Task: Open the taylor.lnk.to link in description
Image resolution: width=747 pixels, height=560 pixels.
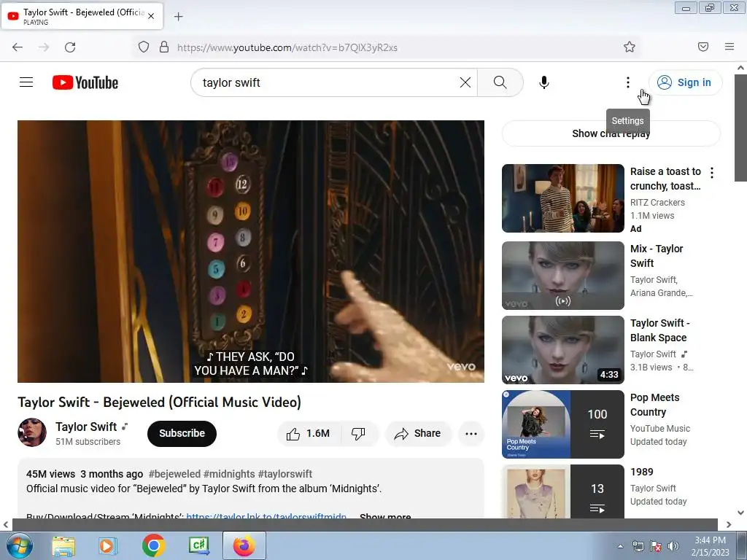Action: [x=266, y=517]
